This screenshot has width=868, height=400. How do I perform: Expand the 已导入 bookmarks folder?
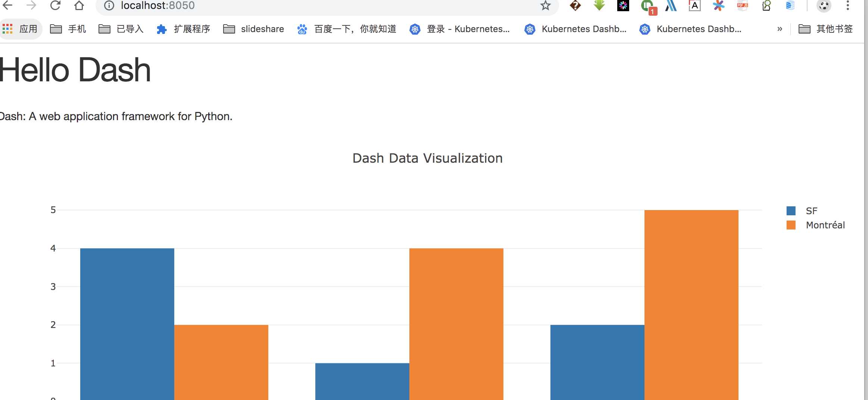pos(121,29)
